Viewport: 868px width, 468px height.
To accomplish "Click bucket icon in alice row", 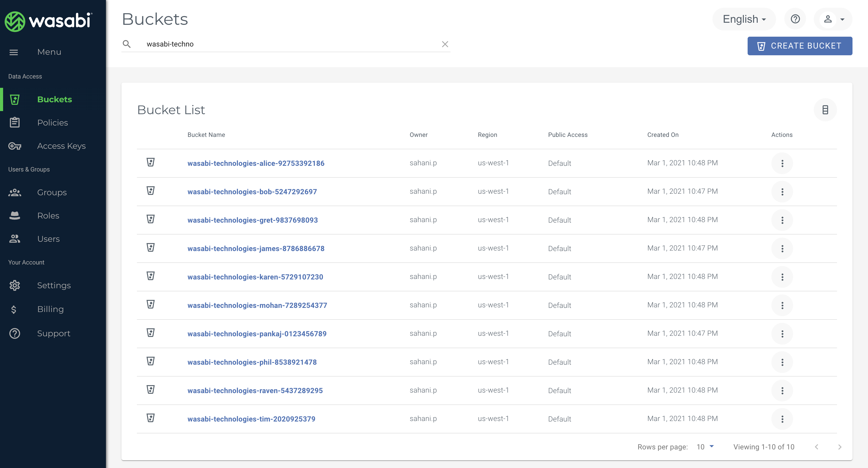I will coord(151,162).
